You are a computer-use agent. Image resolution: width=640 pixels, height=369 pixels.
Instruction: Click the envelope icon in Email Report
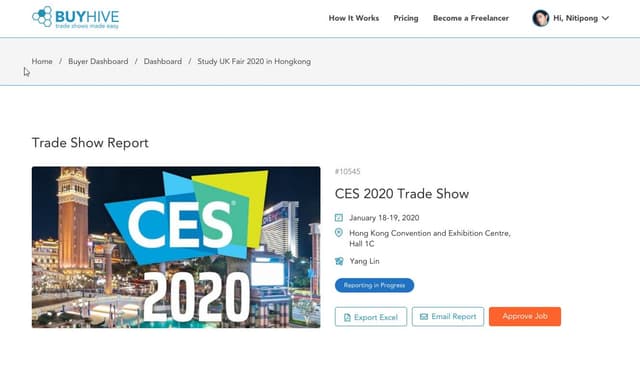click(424, 317)
